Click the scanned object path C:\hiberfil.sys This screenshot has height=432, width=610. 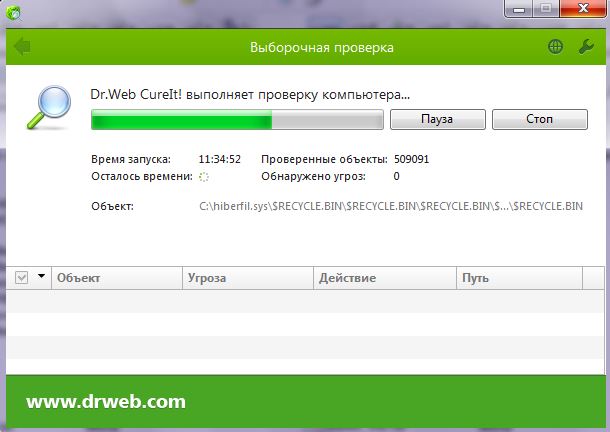coord(391,206)
